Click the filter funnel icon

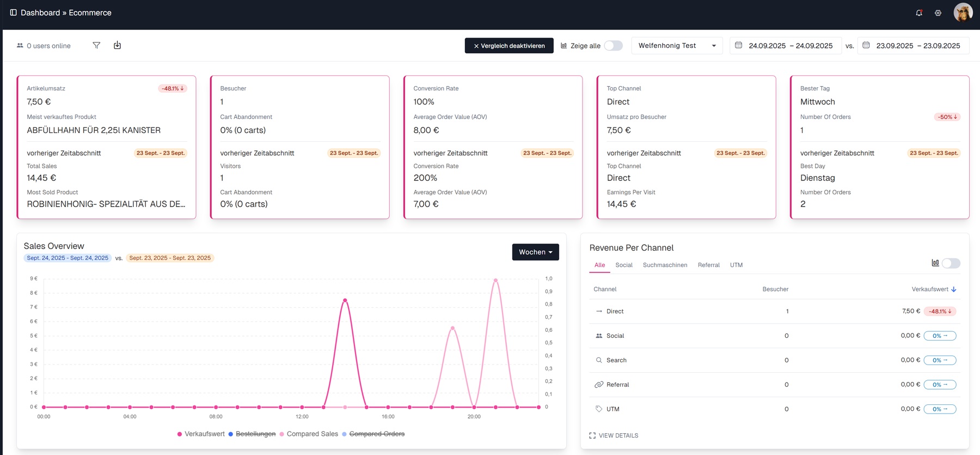[x=96, y=45]
